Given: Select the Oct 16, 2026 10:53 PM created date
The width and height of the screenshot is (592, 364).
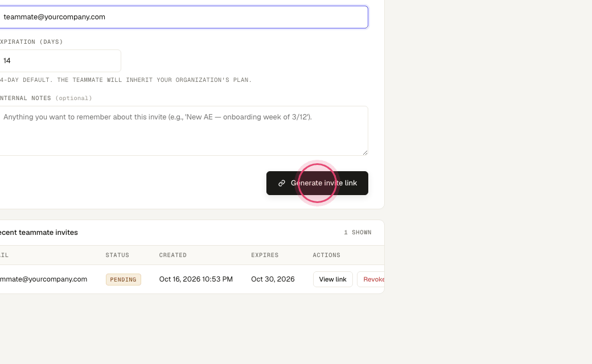Looking at the screenshot, I should (x=196, y=279).
